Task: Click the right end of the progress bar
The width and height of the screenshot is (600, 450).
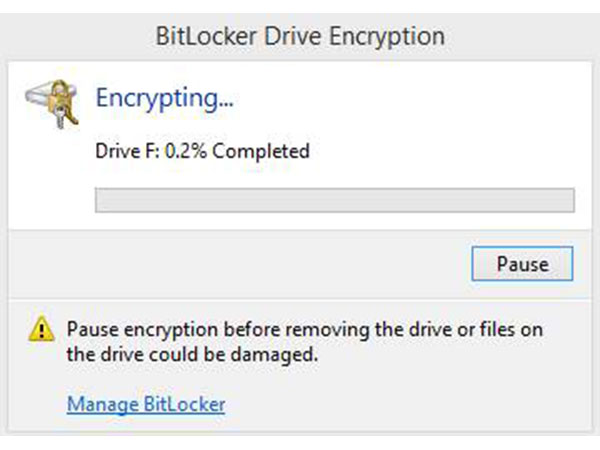Action: coord(568,200)
